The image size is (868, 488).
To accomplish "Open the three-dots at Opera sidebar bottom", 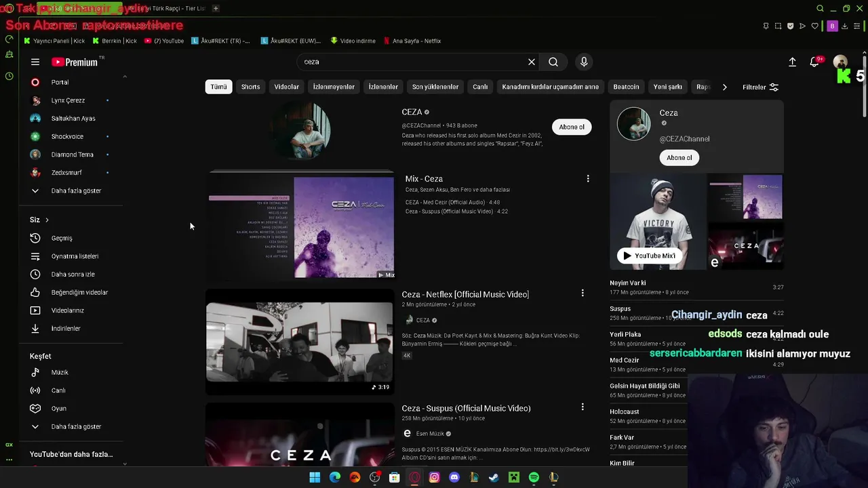I will click(x=9, y=460).
